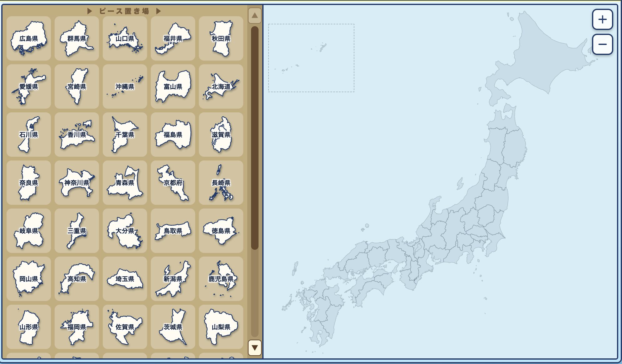Click the 福島県 piece
This screenshot has height=364, width=622.
coord(173,135)
